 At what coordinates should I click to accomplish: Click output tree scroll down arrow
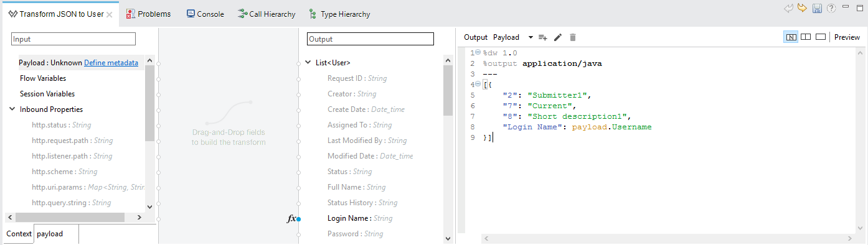(448, 238)
